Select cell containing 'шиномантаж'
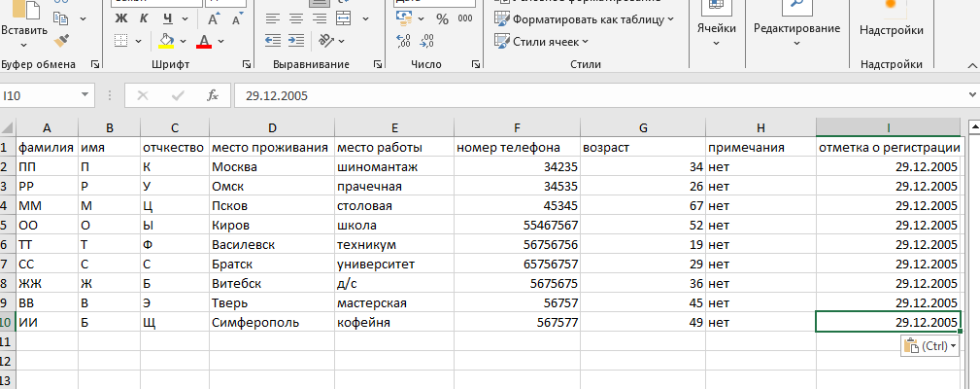Image resolution: width=980 pixels, height=389 pixels. coord(394,167)
